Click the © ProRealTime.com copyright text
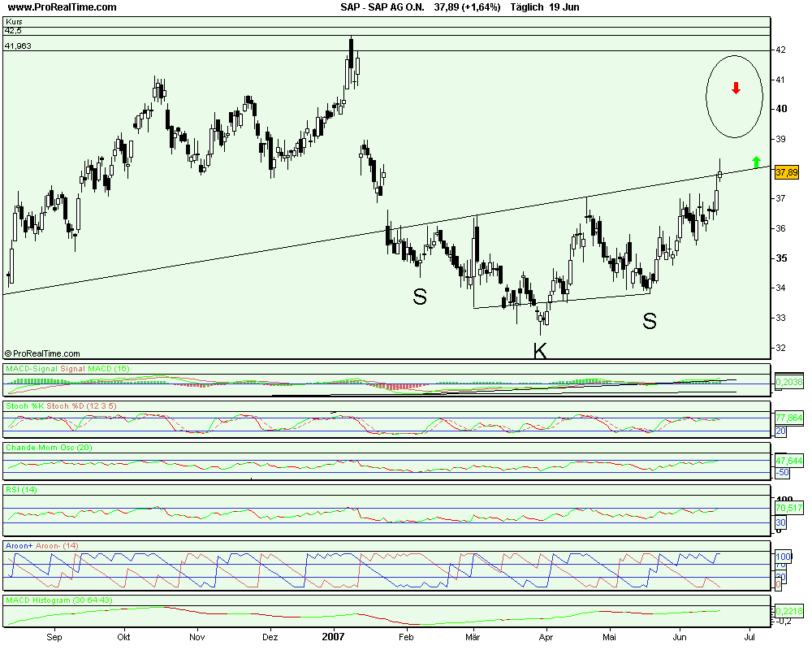This screenshot has height=650, width=812. point(42,353)
